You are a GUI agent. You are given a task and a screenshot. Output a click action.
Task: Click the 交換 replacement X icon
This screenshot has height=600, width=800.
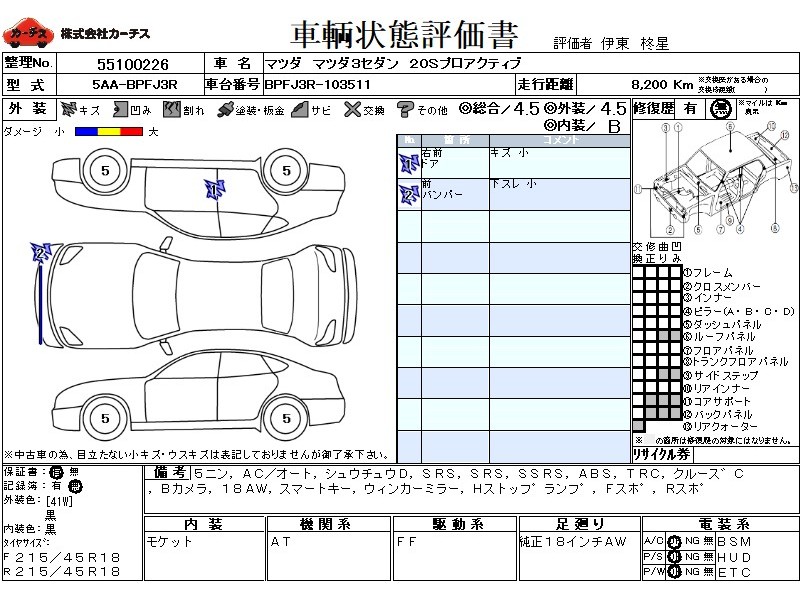350,109
